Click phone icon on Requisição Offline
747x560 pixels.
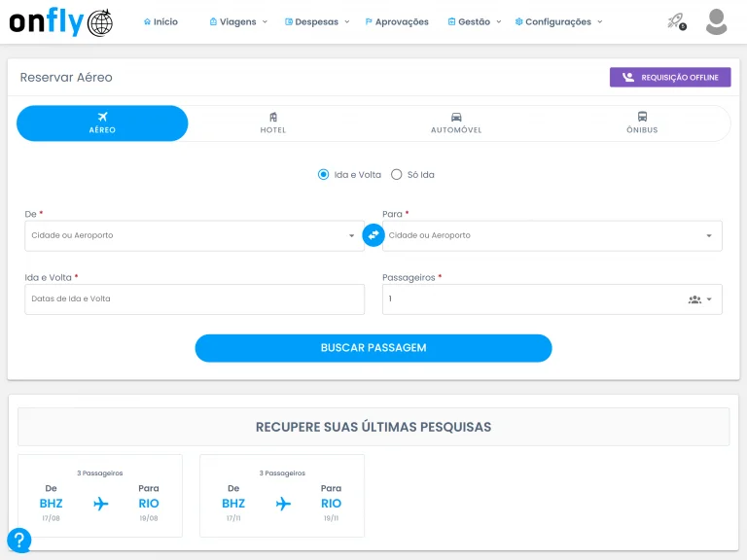click(x=628, y=77)
